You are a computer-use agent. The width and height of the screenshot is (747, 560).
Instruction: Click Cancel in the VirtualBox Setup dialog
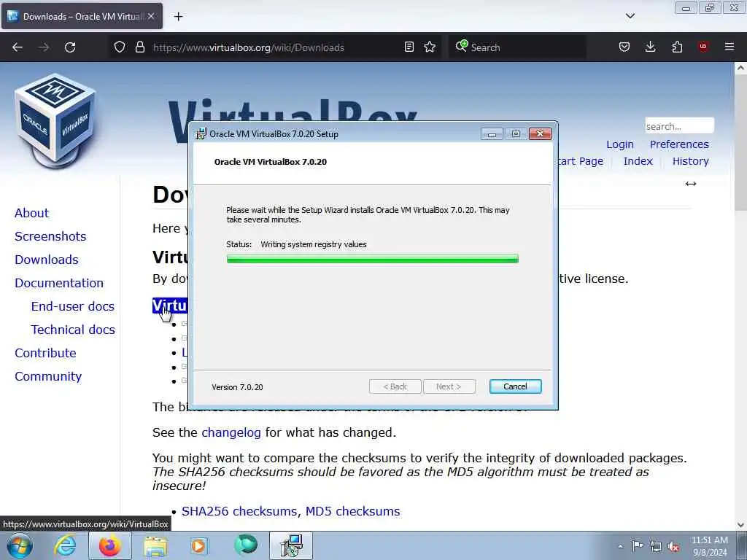pos(516,386)
